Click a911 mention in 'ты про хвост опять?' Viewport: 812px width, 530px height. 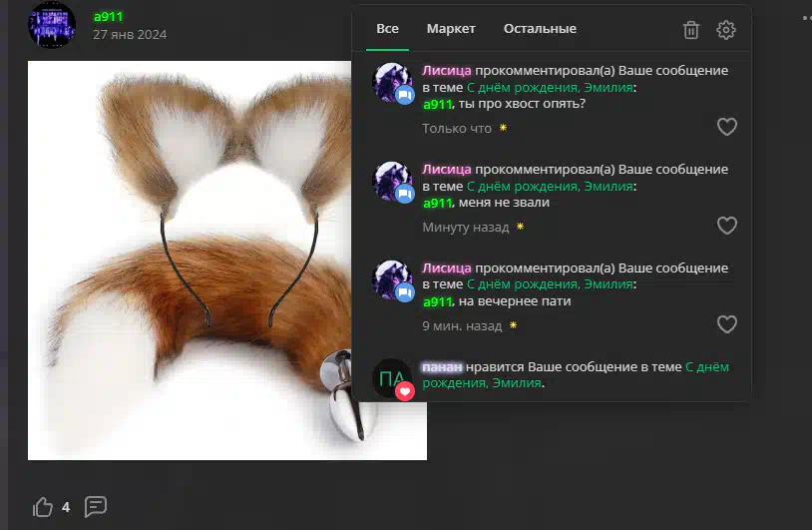(x=438, y=104)
